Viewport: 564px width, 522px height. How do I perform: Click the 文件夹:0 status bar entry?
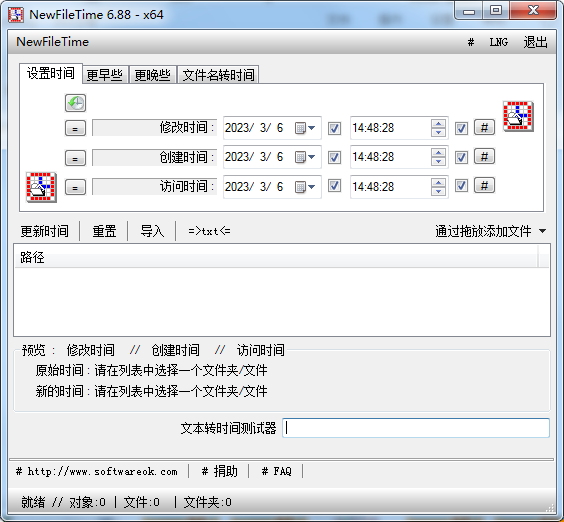(x=208, y=502)
